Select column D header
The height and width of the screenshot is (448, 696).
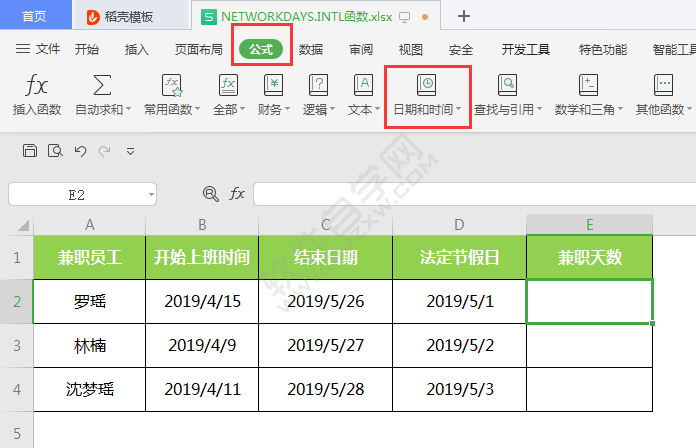[459, 225]
